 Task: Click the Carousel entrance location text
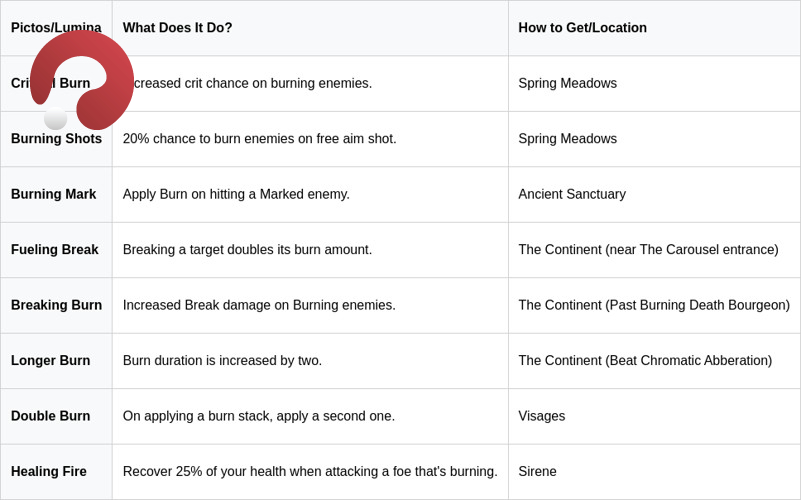[x=648, y=249]
